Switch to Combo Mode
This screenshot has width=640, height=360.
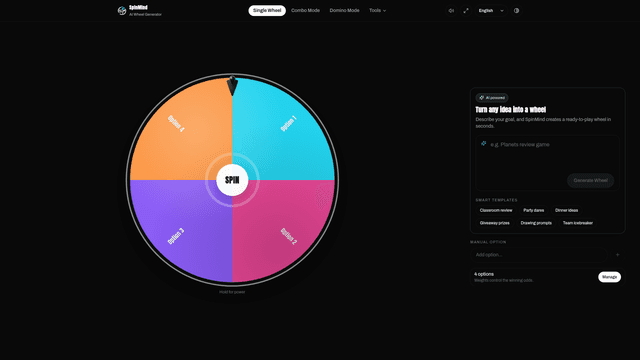(x=305, y=11)
